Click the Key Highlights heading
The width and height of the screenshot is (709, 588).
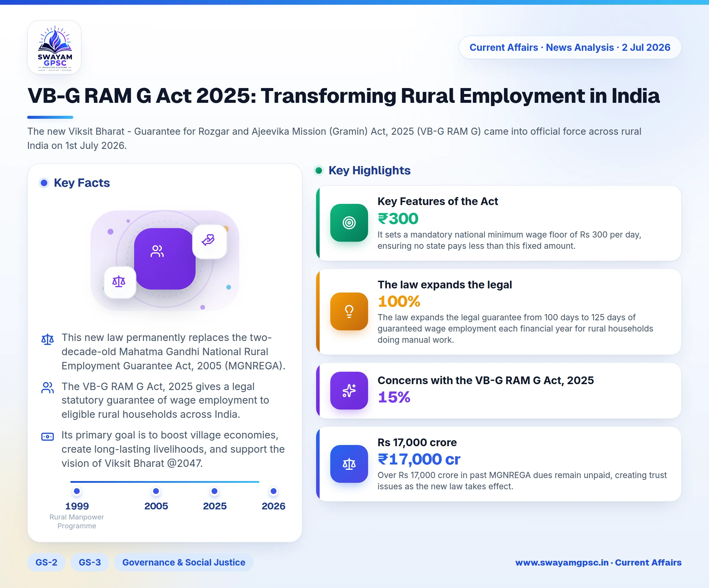coord(369,170)
